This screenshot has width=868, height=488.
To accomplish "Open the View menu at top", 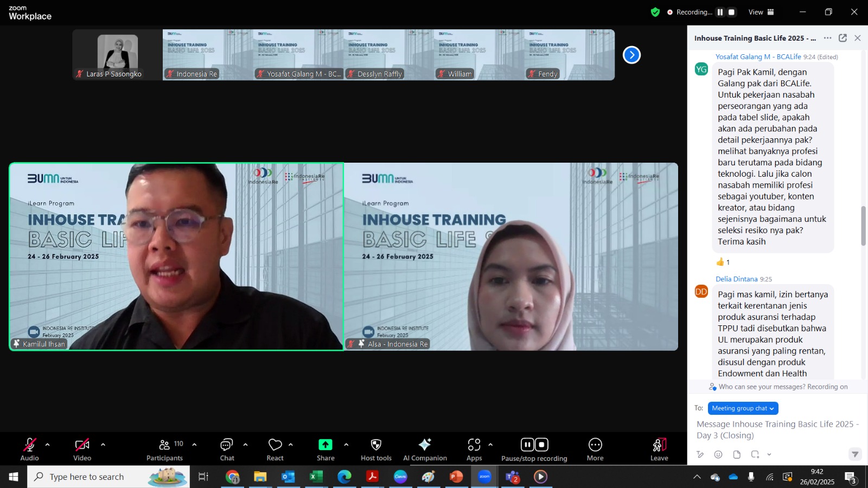I will click(x=761, y=12).
